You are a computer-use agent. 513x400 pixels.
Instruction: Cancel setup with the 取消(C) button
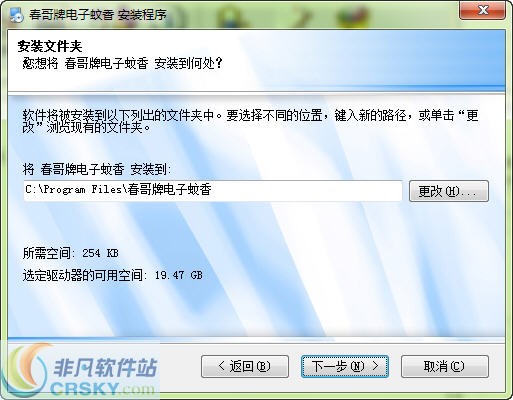point(445,366)
